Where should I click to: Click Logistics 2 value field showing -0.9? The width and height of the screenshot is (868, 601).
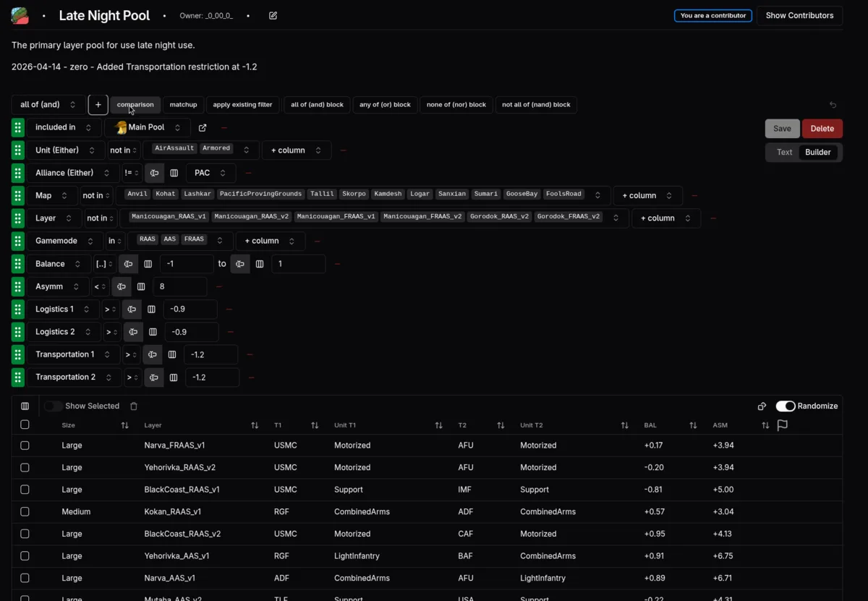(192, 332)
